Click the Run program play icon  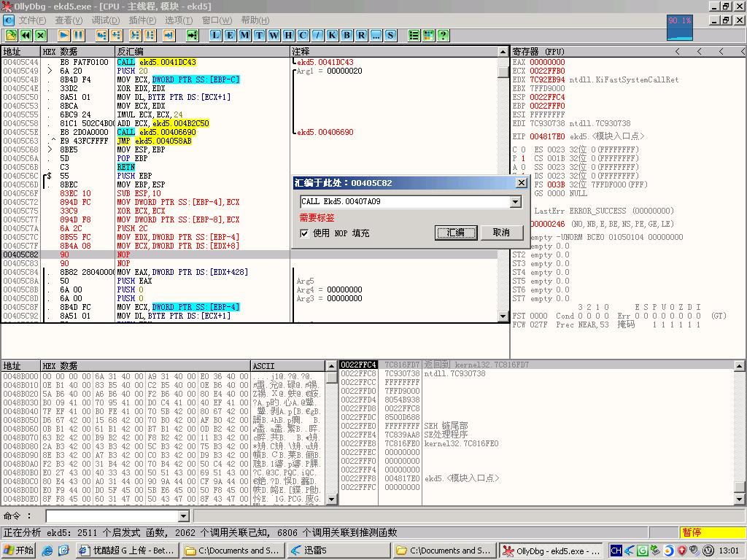[x=63, y=35]
